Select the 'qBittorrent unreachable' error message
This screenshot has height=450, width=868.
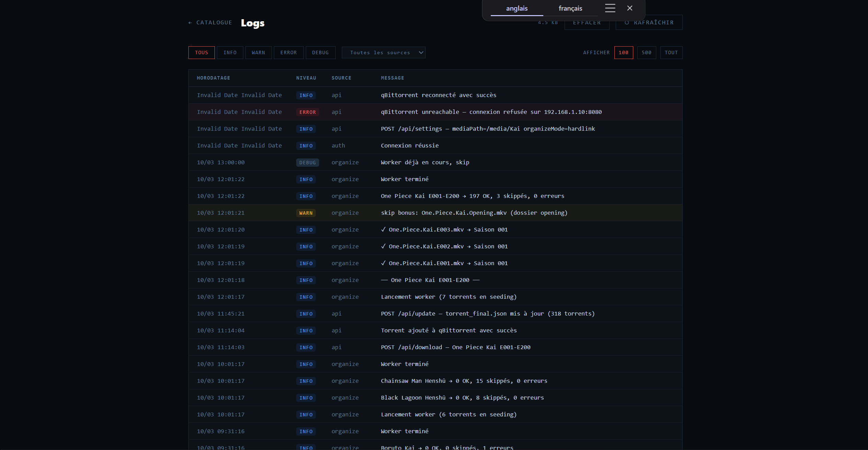[x=491, y=112]
